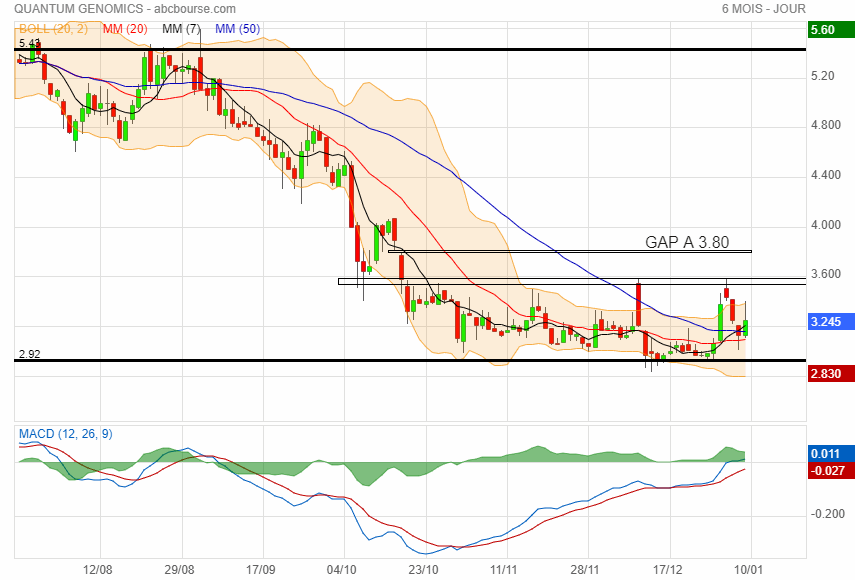Image resolution: width=855 pixels, height=580 pixels.
Task: Click the 10/01 date axis label
Action: tap(748, 570)
